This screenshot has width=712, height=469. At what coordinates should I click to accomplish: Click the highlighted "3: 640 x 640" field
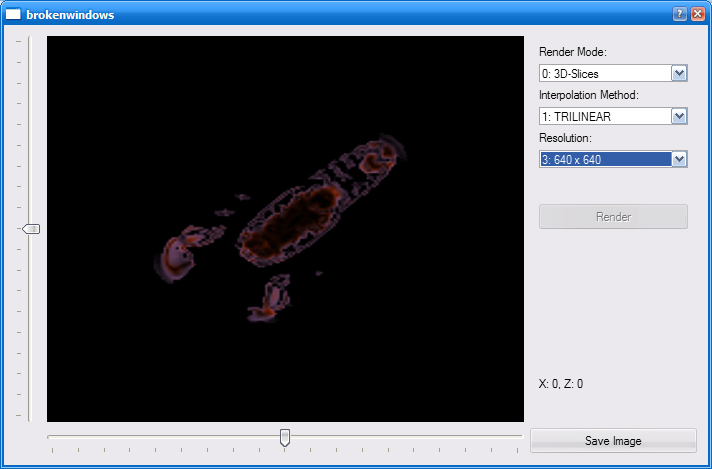click(604, 159)
